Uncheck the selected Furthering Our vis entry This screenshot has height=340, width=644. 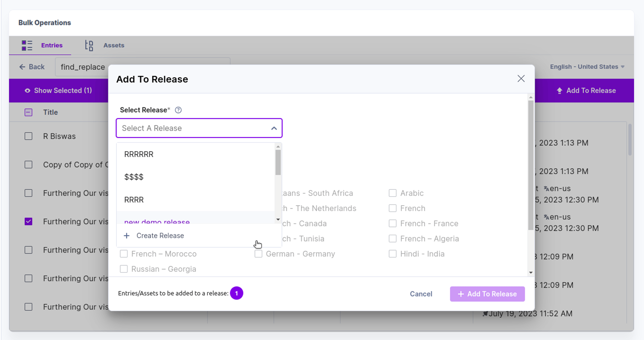[28, 221]
